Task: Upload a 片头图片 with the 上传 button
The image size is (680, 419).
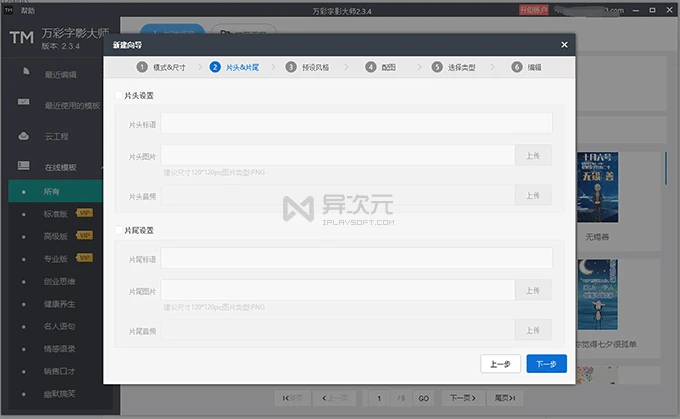Action: (533, 155)
